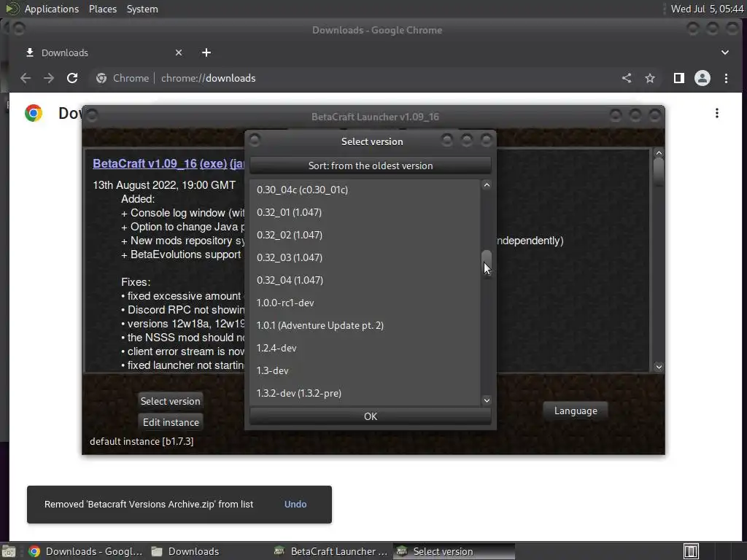The image size is (747, 560).
Task: Open the BetaCraft v1.09_16 changelog link
Action: point(145,163)
